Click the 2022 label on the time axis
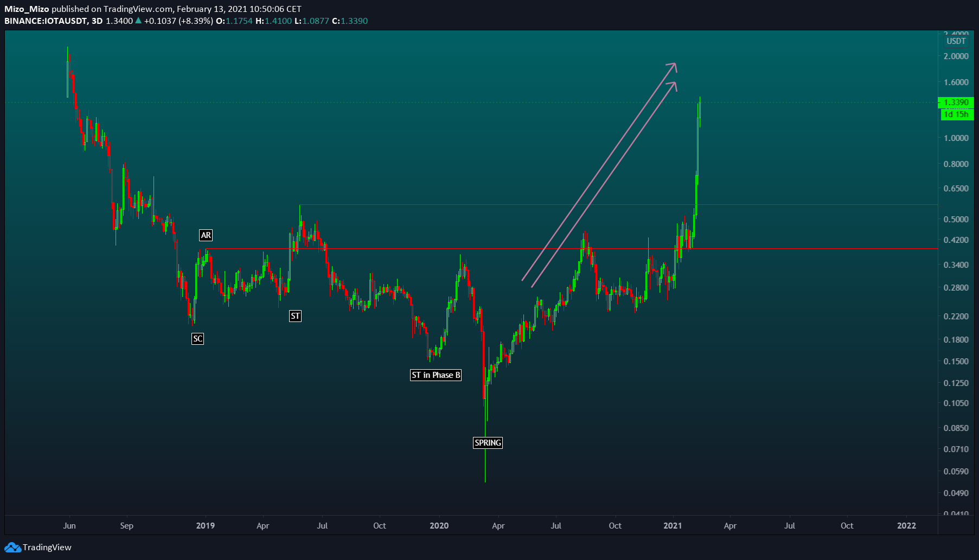The height and width of the screenshot is (560, 979). [x=906, y=526]
